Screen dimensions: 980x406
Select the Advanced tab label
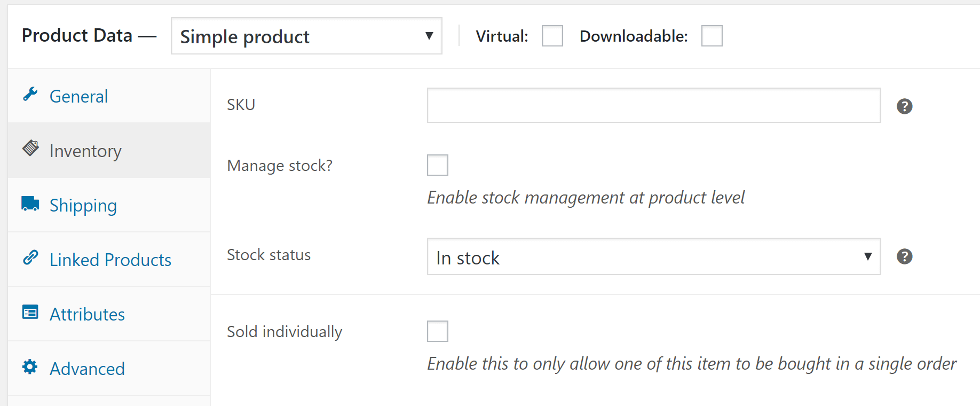coord(87,369)
